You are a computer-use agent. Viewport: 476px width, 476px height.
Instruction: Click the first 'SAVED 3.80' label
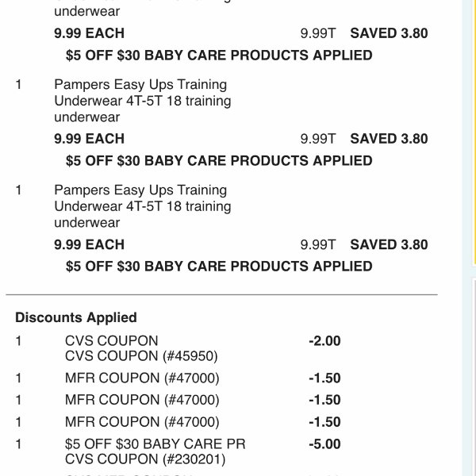click(389, 33)
